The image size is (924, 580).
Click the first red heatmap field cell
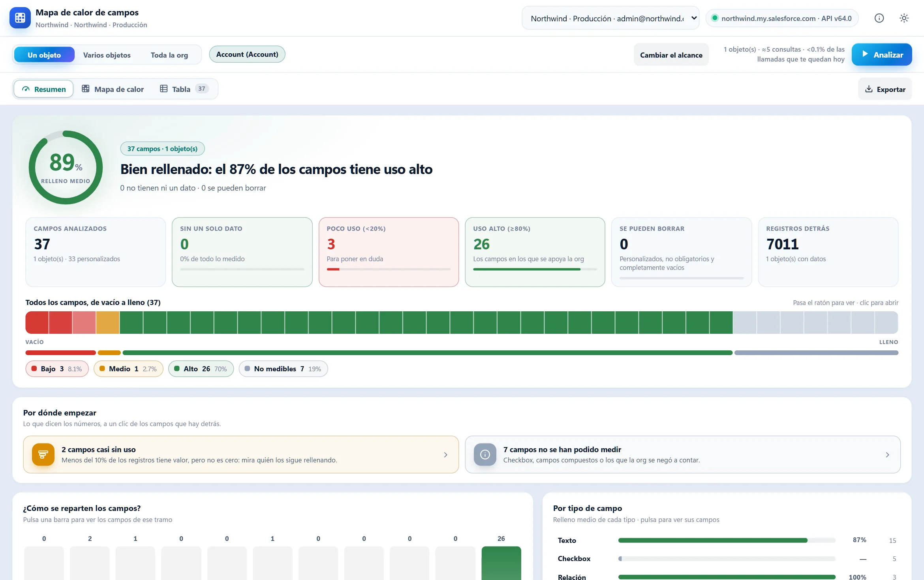coord(37,323)
